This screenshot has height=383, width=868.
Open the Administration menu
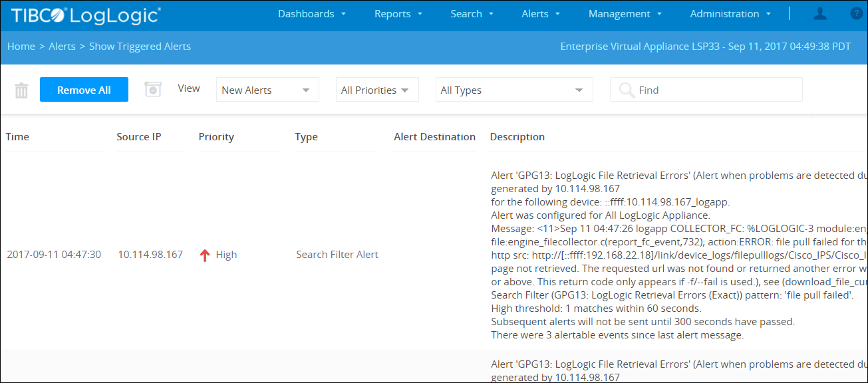[x=730, y=14]
